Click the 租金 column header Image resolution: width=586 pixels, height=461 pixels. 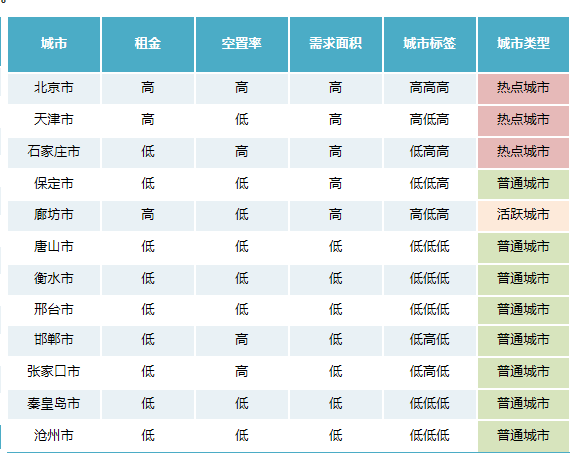click(148, 44)
